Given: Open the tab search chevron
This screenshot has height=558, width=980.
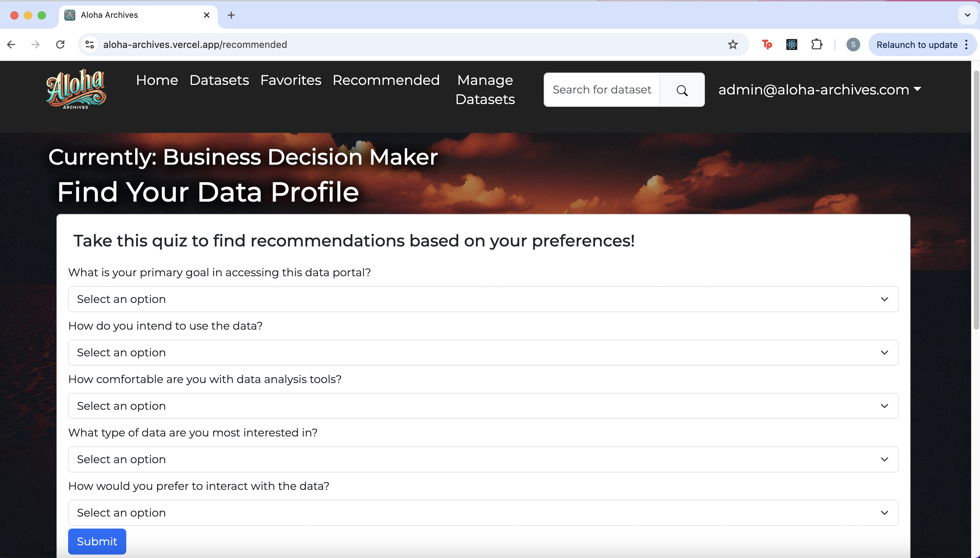Looking at the screenshot, I should click(x=967, y=15).
